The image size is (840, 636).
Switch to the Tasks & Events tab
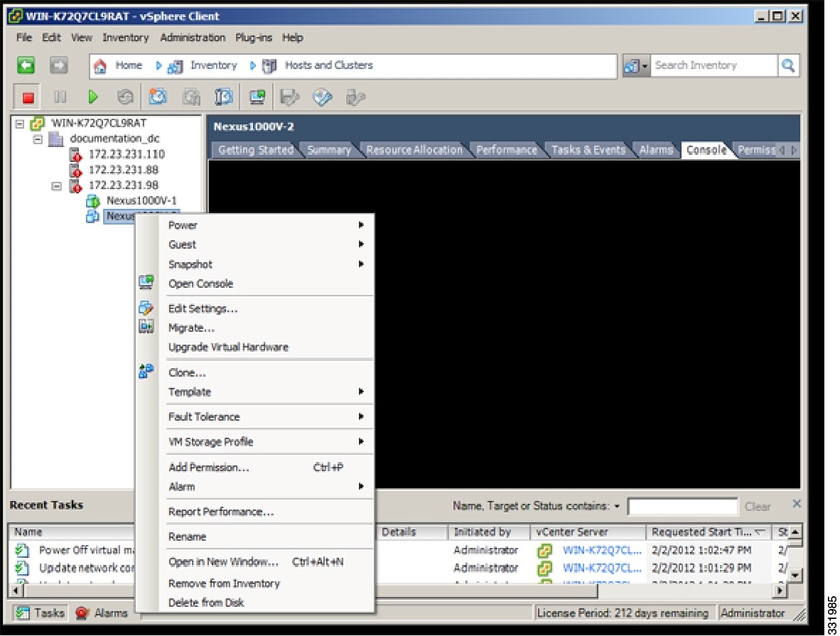tap(588, 150)
